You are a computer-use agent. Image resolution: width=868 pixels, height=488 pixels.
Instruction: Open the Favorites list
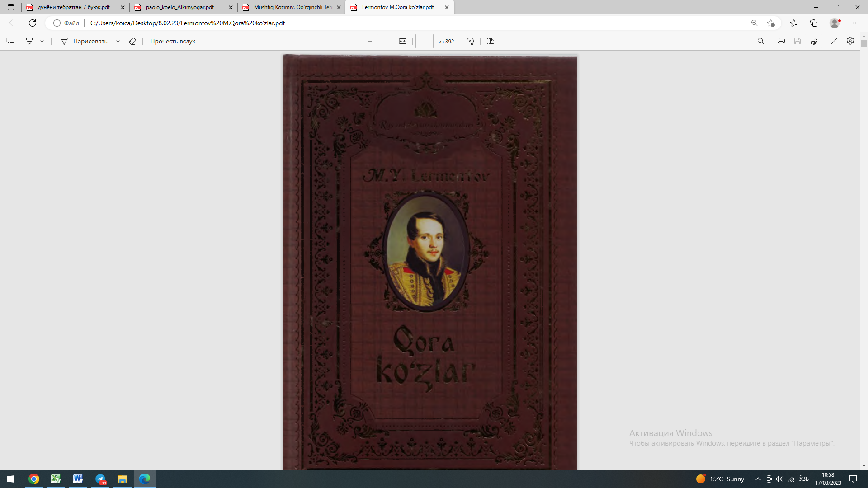(x=794, y=23)
